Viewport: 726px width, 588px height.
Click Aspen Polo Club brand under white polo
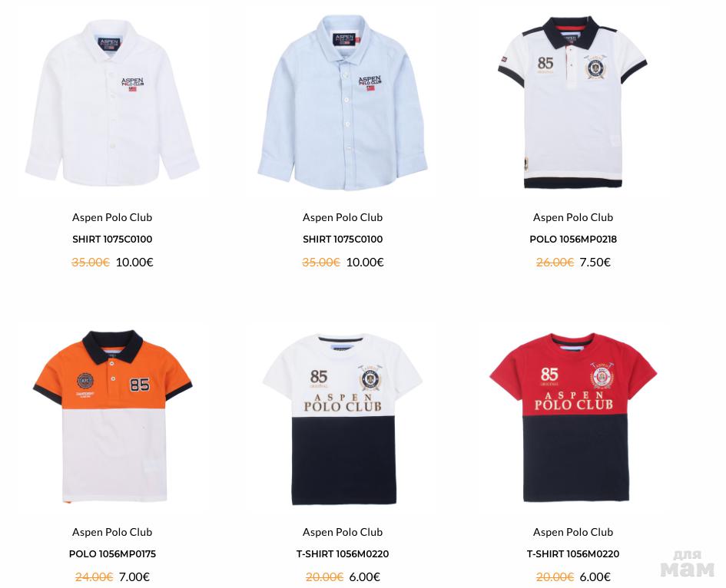point(573,217)
